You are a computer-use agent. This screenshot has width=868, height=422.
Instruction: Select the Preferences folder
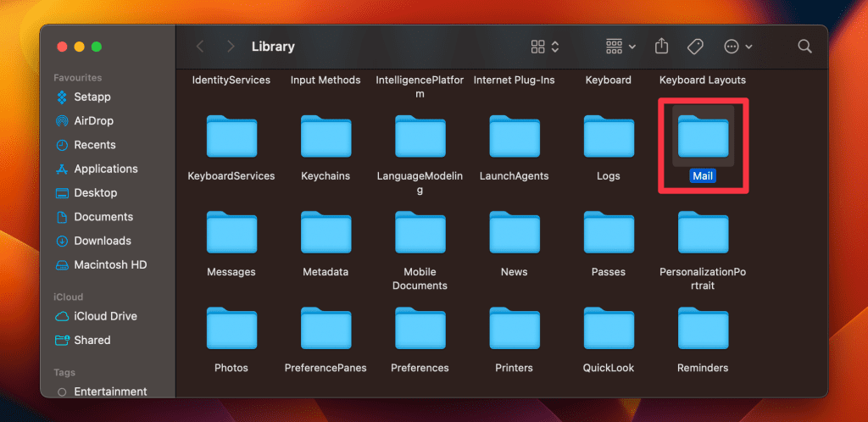(420, 330)
